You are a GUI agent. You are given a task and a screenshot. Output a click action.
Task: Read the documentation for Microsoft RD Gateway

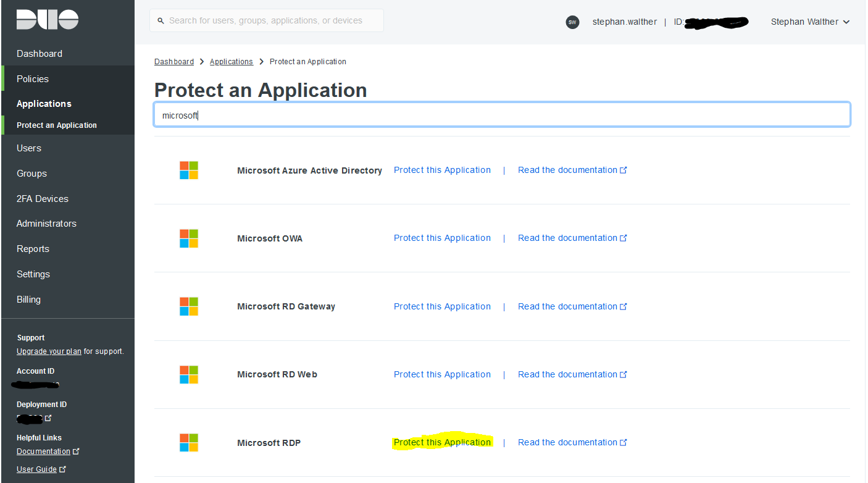point(567,306)
